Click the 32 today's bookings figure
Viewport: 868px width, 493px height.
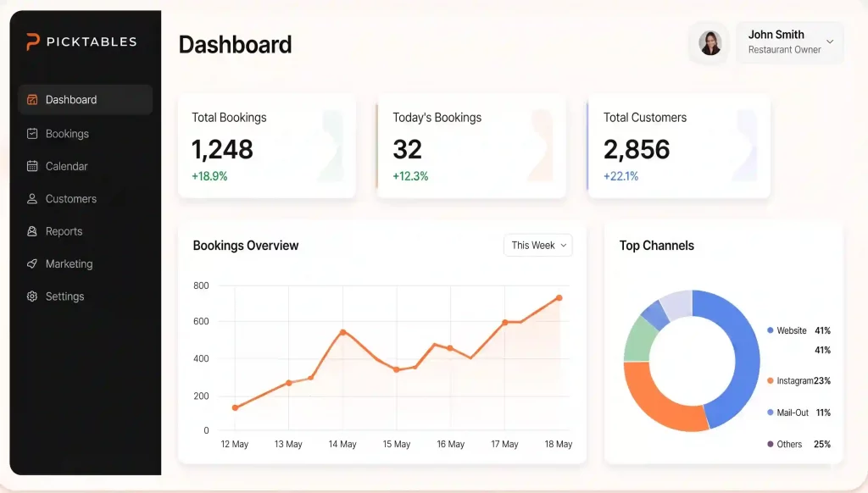[408, 149]
